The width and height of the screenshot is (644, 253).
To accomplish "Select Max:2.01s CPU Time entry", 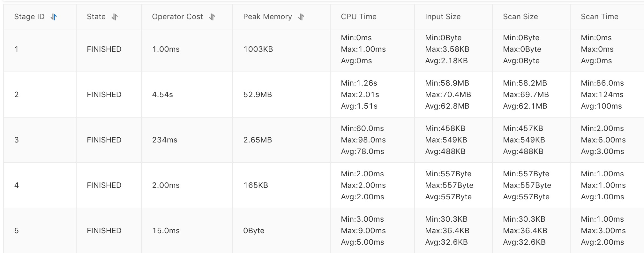I will (x=360, y=95).
